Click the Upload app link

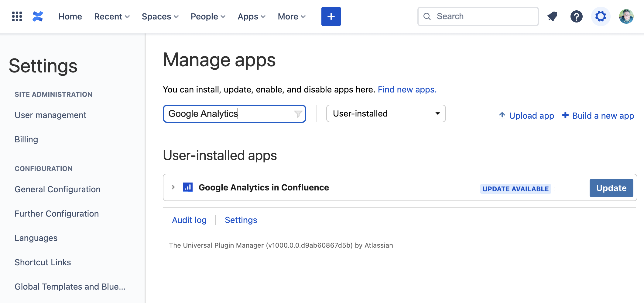click(x=526, y=116)
